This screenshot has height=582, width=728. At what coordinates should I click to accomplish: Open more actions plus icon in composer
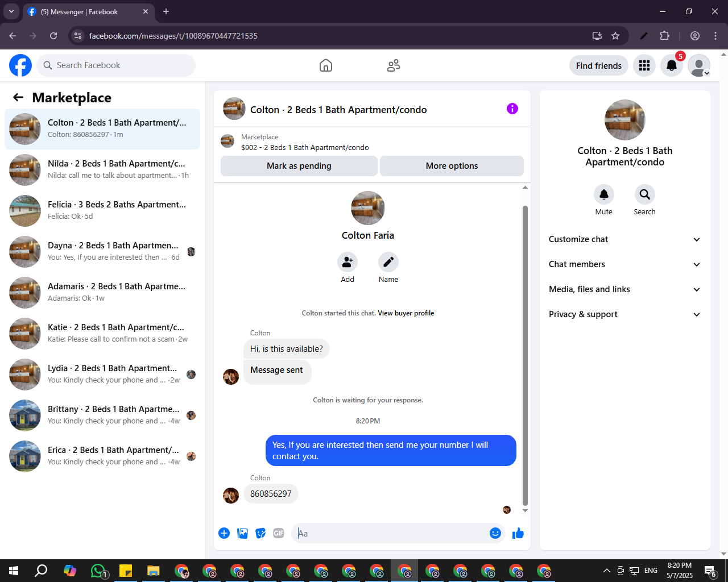(x=224, y=533)
